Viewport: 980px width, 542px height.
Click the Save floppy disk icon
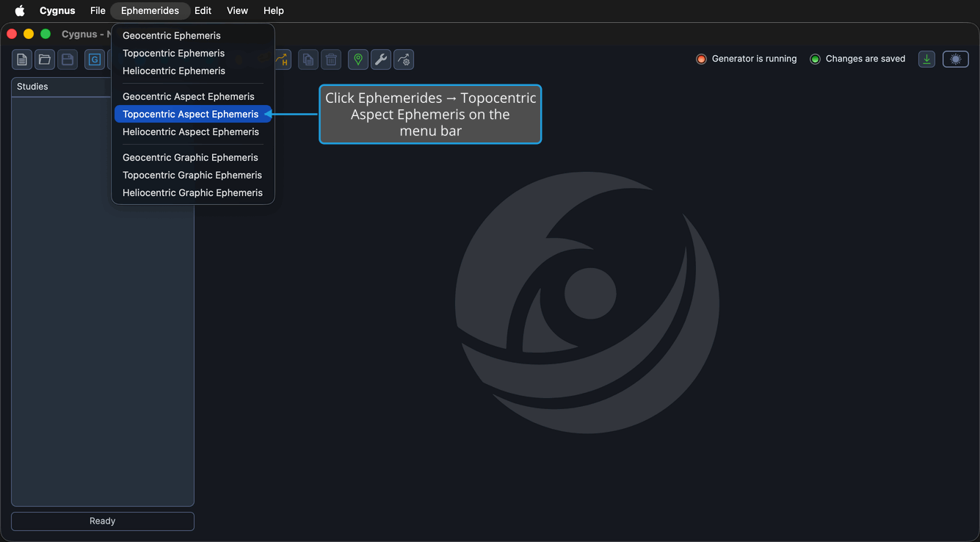(x=68, y=59)
